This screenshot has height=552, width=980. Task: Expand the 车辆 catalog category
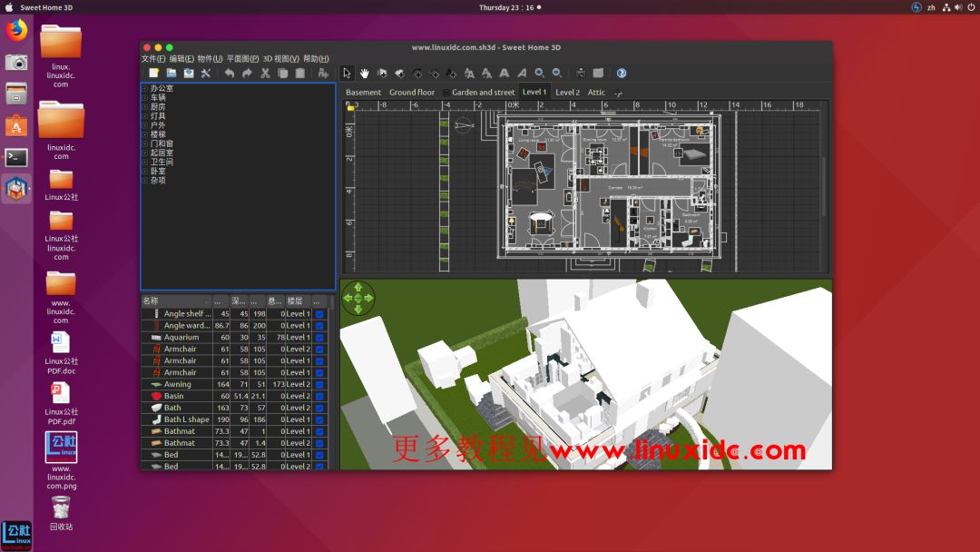pyautogui.click(x=145, y=97)
